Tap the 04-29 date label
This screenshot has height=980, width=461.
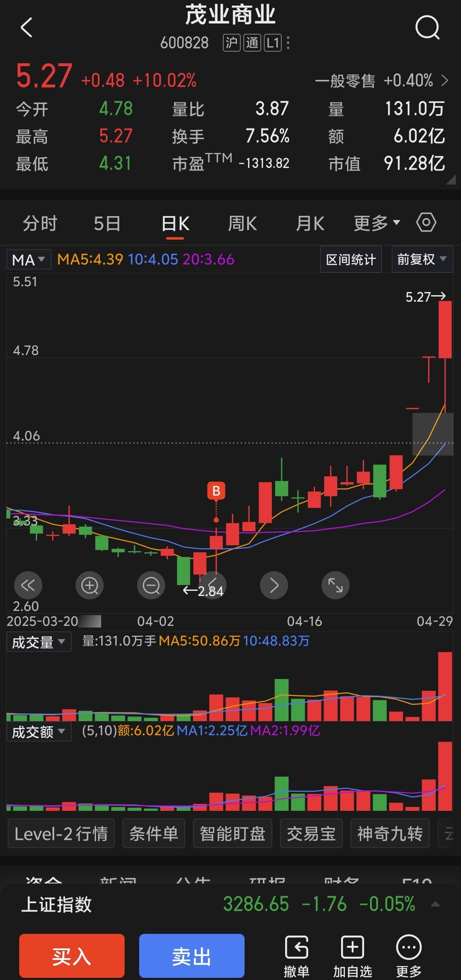[x=435, y=621]
